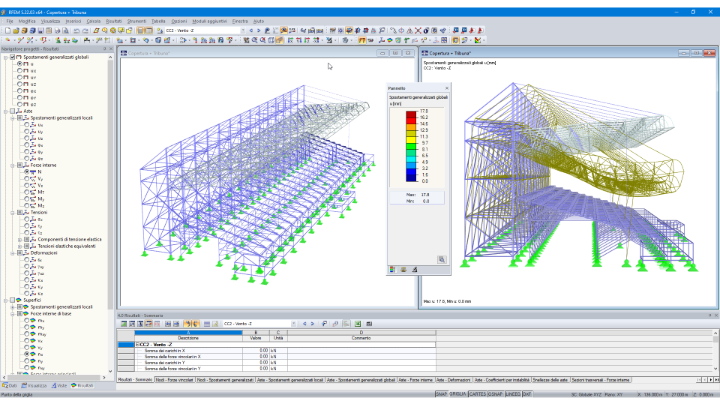Open the Calcola menu
720x405 pixels.
point(93,21)
